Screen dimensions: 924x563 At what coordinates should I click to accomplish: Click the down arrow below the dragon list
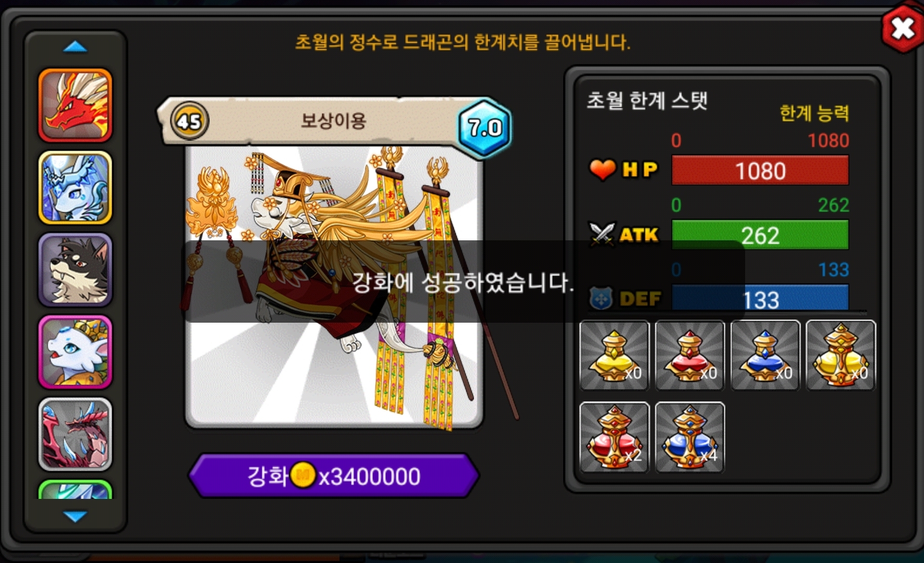point(75,516)
